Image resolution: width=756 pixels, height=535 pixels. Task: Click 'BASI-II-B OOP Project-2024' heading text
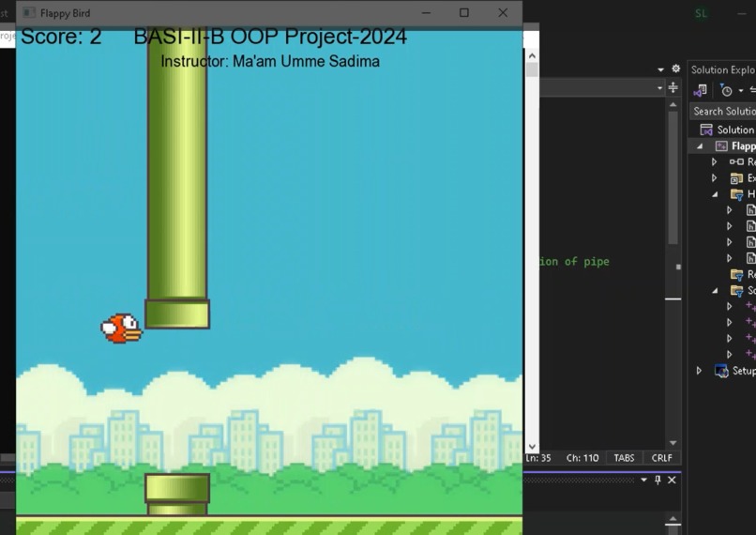point(270,37)
